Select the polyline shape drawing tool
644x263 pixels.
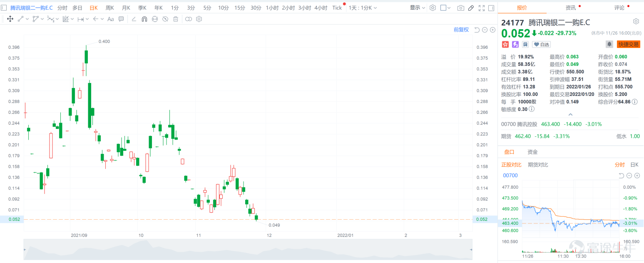(35, 19)
